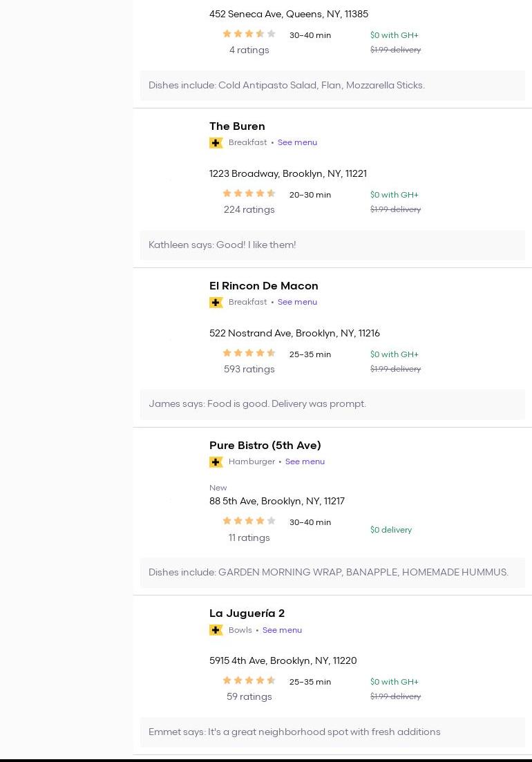Open See menu link for El Rincon De Macon

click(297, 303)
